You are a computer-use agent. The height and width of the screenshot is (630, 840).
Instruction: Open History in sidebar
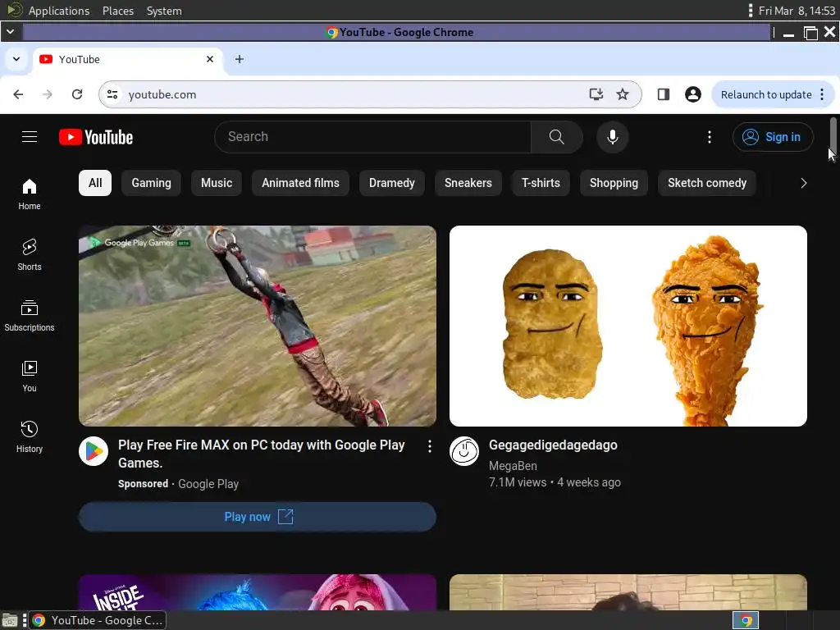[x=30, y=437]
